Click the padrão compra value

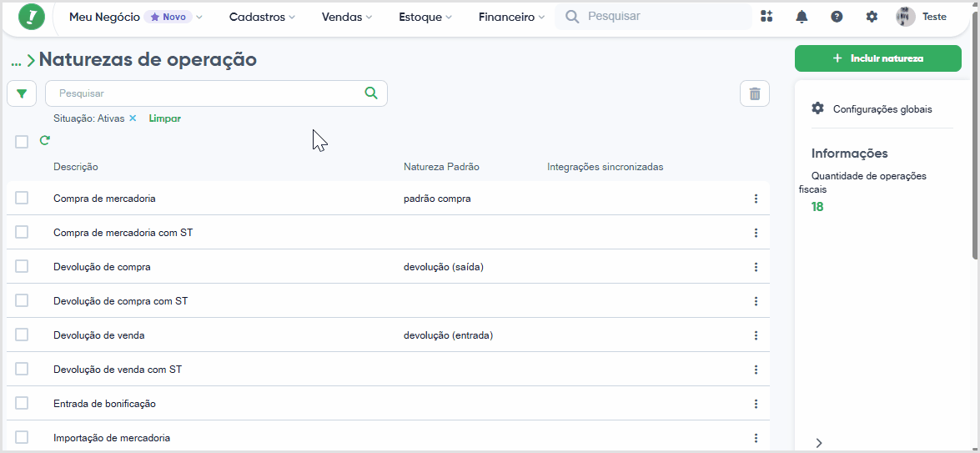click(438, 199)
